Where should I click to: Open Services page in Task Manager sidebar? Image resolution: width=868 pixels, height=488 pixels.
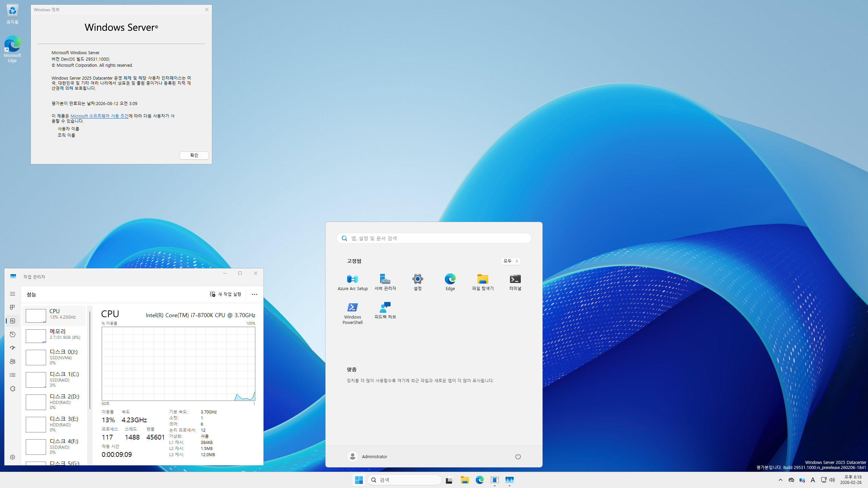[x=13, y=389]
